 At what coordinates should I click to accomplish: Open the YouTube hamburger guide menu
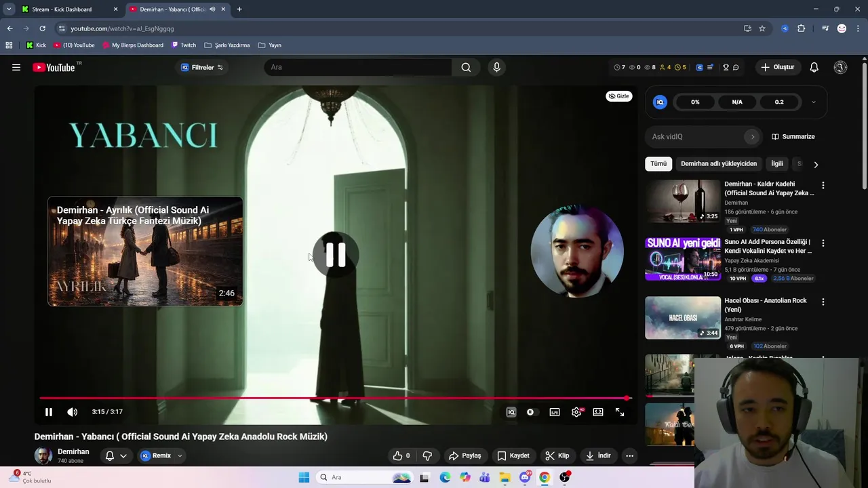click(x=16, y=67)
